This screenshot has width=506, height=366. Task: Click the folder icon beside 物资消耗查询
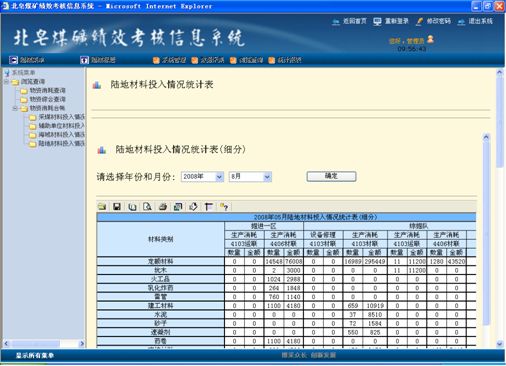coord(24,91)
